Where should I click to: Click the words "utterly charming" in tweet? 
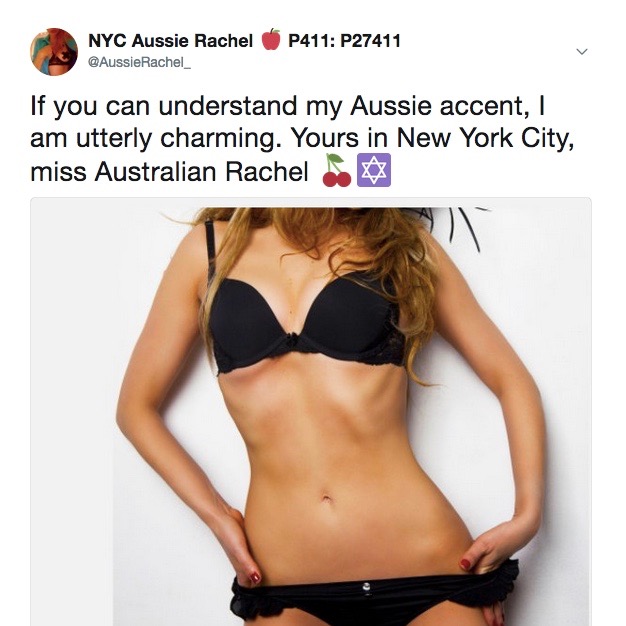[176, 139]
